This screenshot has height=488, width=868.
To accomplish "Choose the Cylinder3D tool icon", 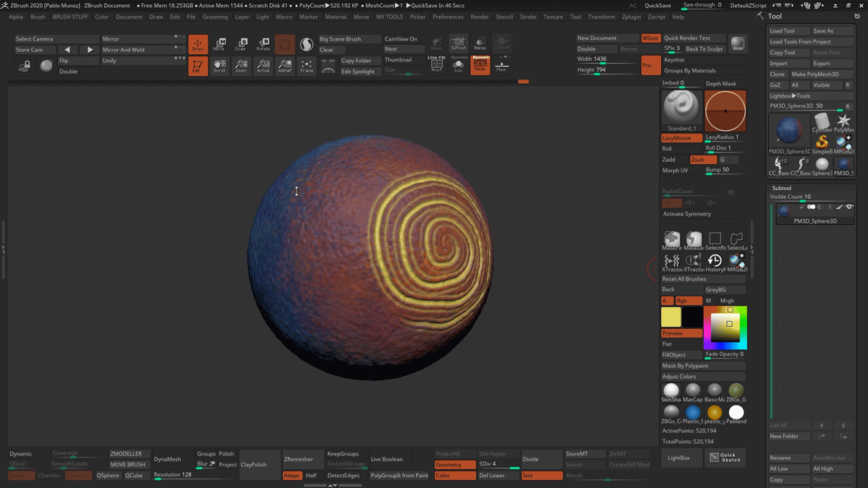I will point(822,123).
